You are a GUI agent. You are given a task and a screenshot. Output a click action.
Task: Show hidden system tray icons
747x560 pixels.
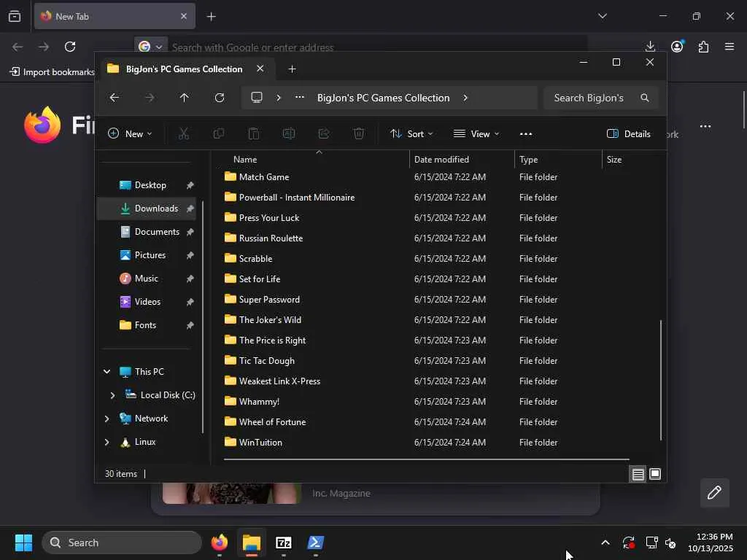click(x=605, y=542)
